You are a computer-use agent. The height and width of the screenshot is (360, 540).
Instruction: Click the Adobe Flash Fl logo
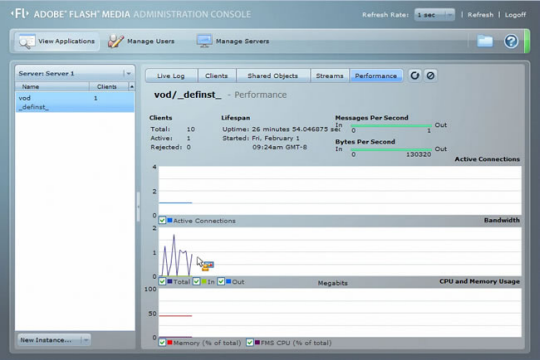(x=20, y=14)
